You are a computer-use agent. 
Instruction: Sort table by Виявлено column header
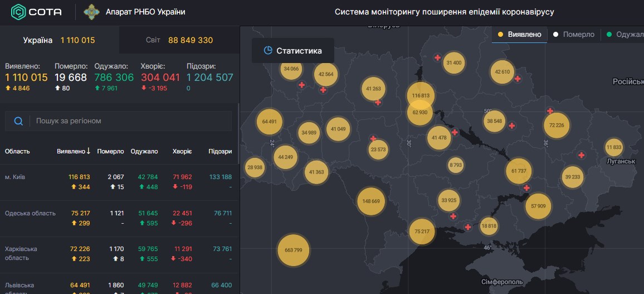tap(71, 151)
